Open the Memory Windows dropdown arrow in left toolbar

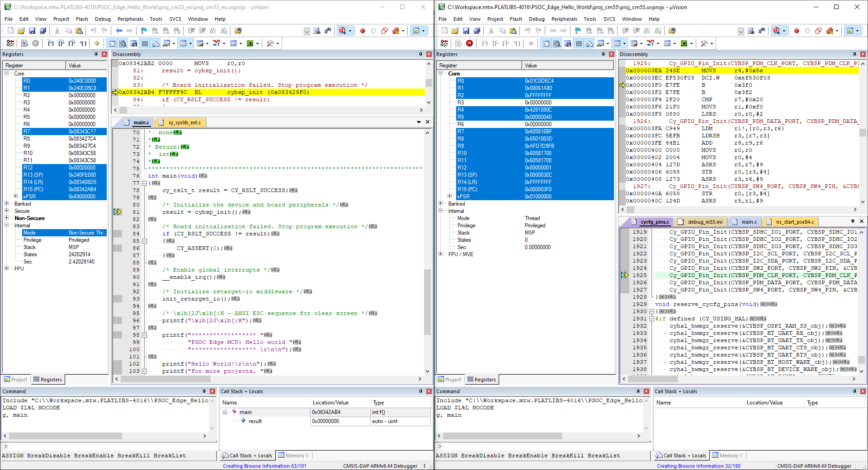click(x=191, y=43)
